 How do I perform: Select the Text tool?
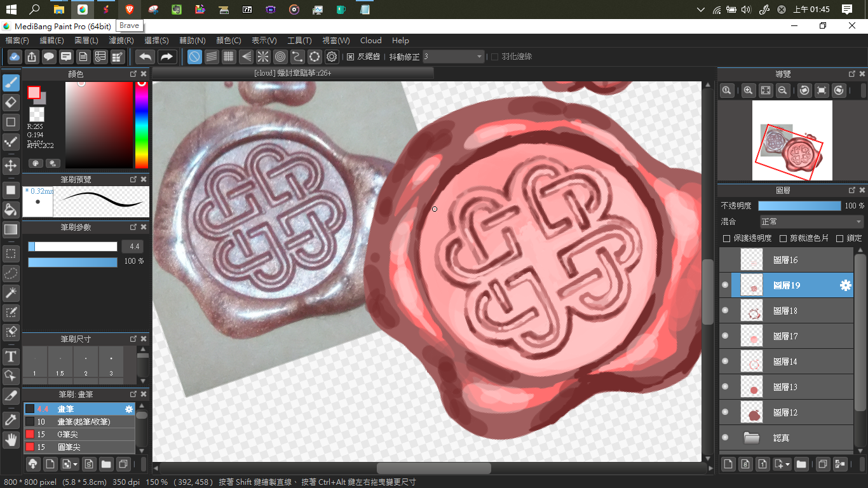coord(11,356)
